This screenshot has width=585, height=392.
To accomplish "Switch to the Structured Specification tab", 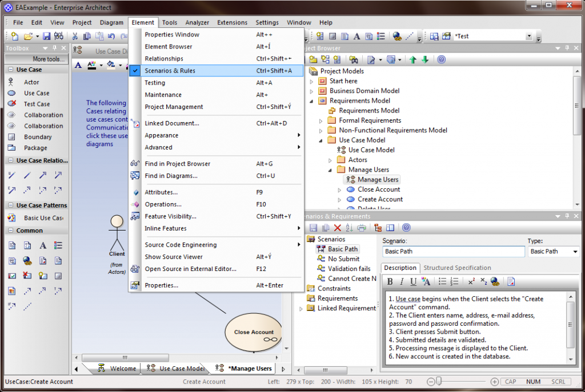I will click(457, 268).
